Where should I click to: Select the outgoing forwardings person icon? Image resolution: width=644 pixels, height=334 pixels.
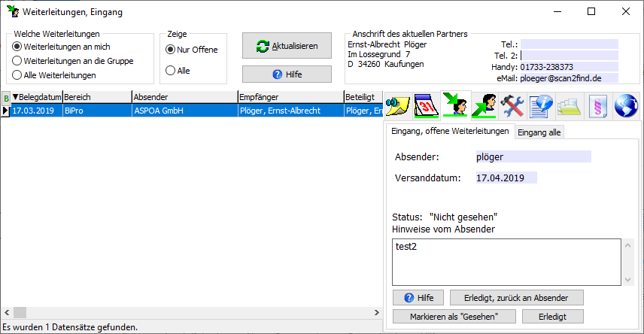click(x=485, y=106)
